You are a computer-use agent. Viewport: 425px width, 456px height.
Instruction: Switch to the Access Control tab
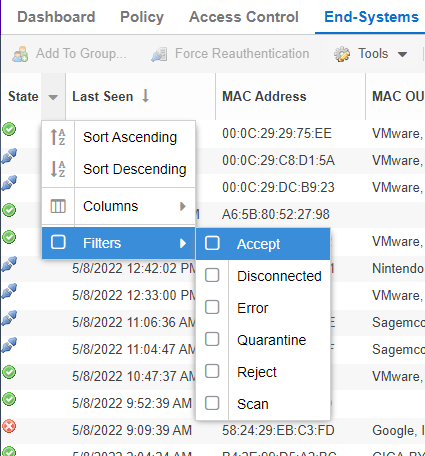click(x=244, y=17)
